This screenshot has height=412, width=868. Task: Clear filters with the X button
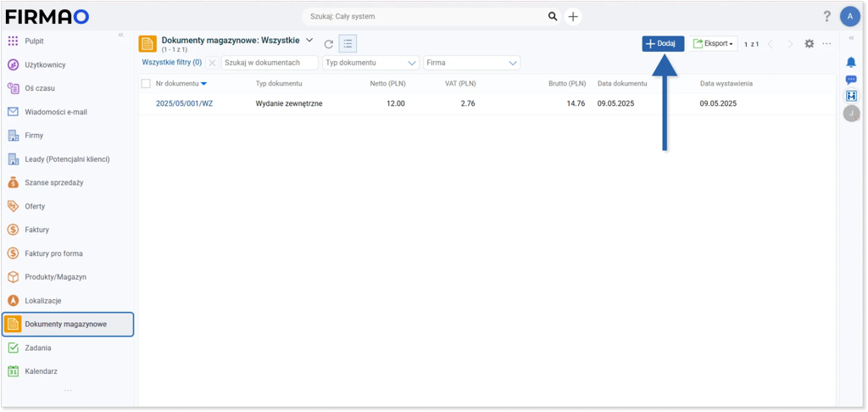pyautogui.click(x=212, y=63)
